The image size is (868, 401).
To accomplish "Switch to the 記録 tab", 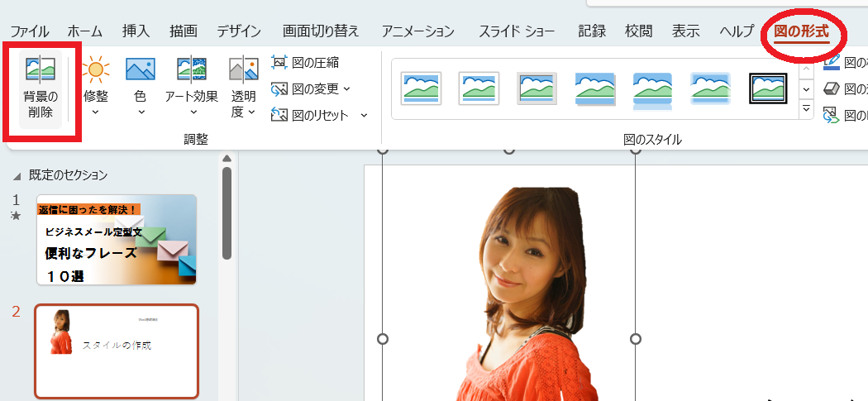I will coord(593,31).
